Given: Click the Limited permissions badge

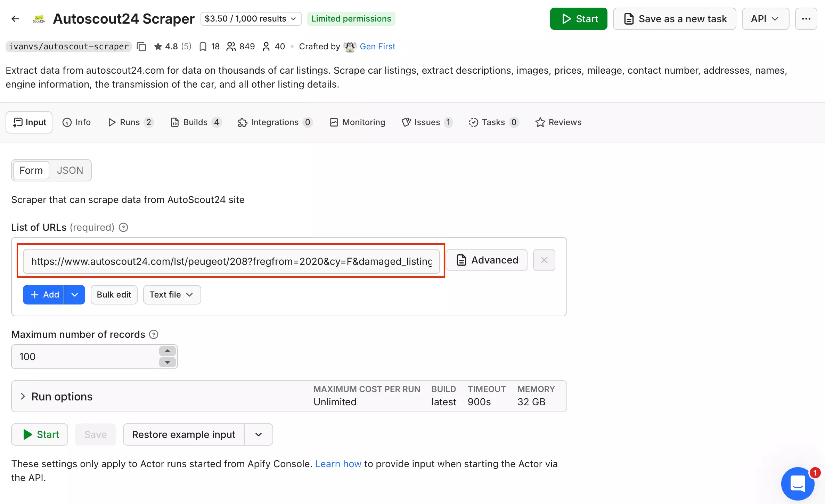Looking at the screenshot, I should (x=351, y=19).
